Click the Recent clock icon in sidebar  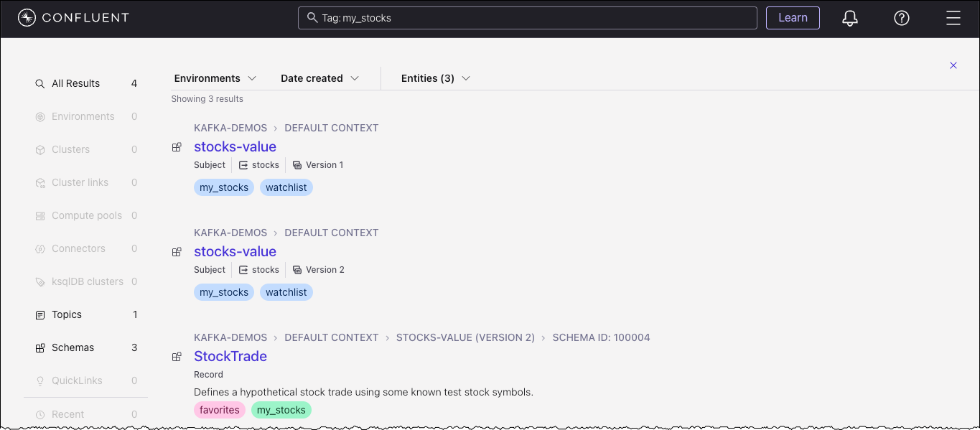point(40,413)
